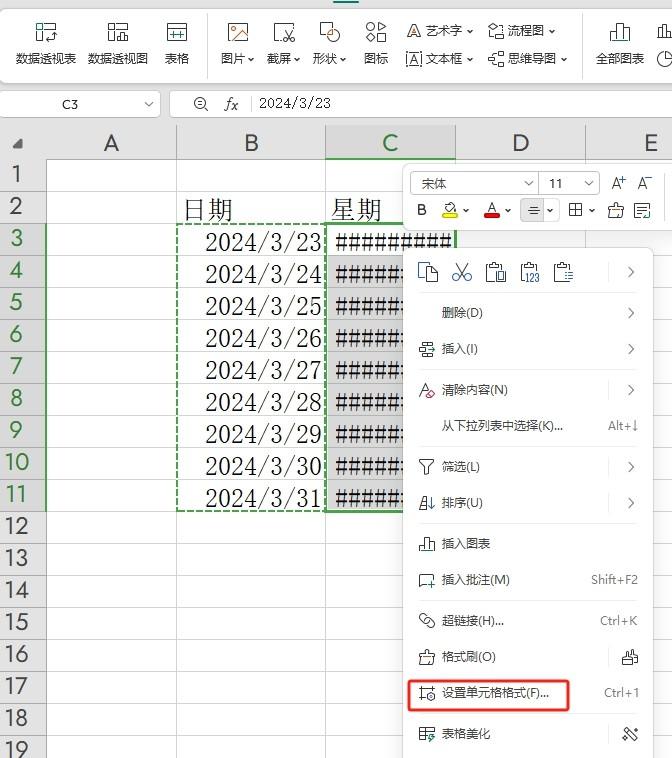Open the 形状 shapes menu
This screenshot has height=758, width=672.
click(329, 44)
